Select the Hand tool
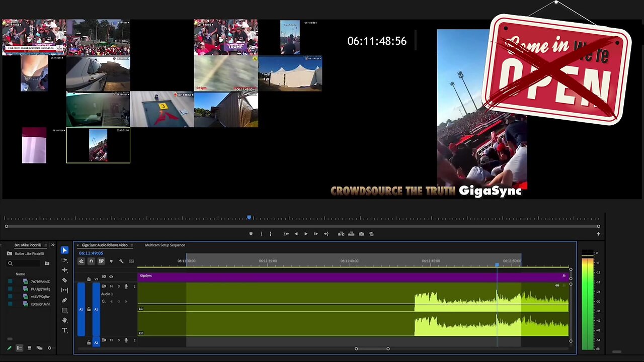This screenshot has width=644, height=362. coord(64,320)
